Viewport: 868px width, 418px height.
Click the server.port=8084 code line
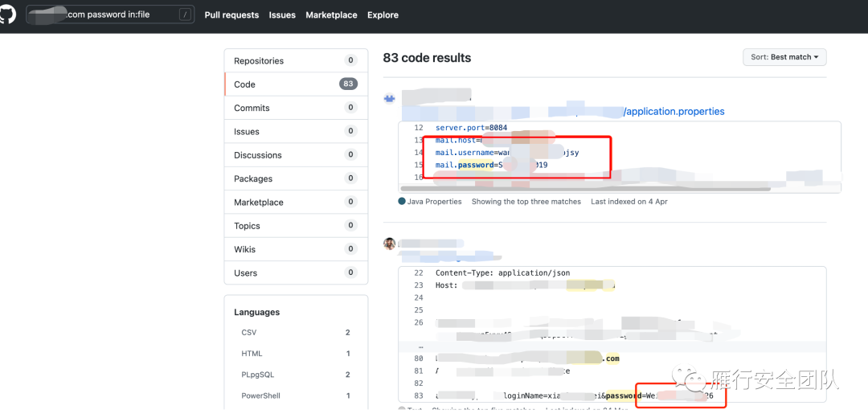472,128
